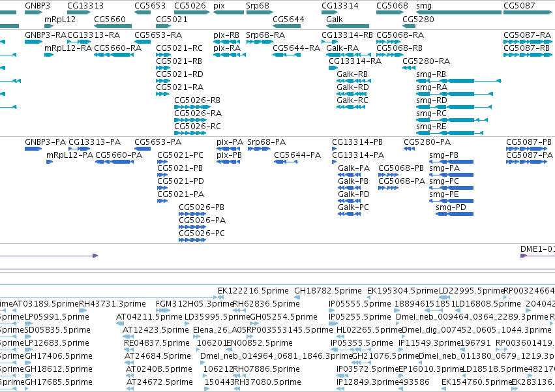Click protein CG5644-PA
555x392 pixels.
[297, 155]
